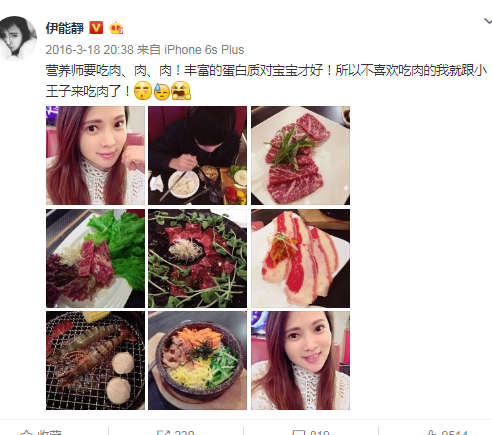
Task: View grilled shrimp on grill photo
Action: coord(95,360)
